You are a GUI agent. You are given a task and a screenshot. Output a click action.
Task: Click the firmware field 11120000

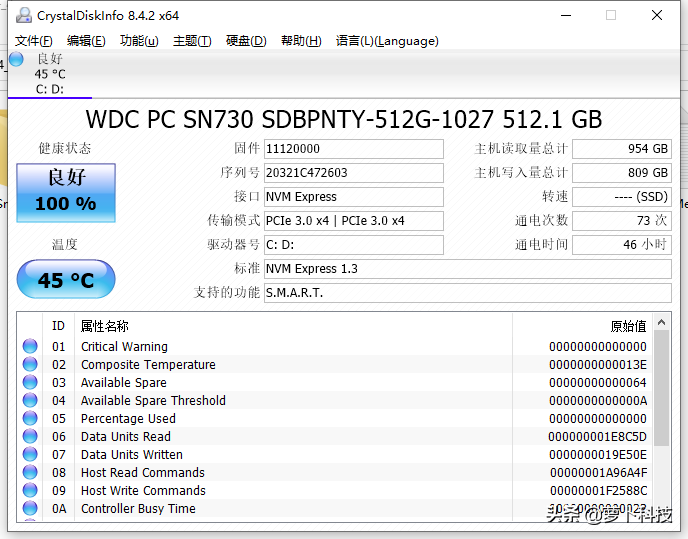pos(354,149)
